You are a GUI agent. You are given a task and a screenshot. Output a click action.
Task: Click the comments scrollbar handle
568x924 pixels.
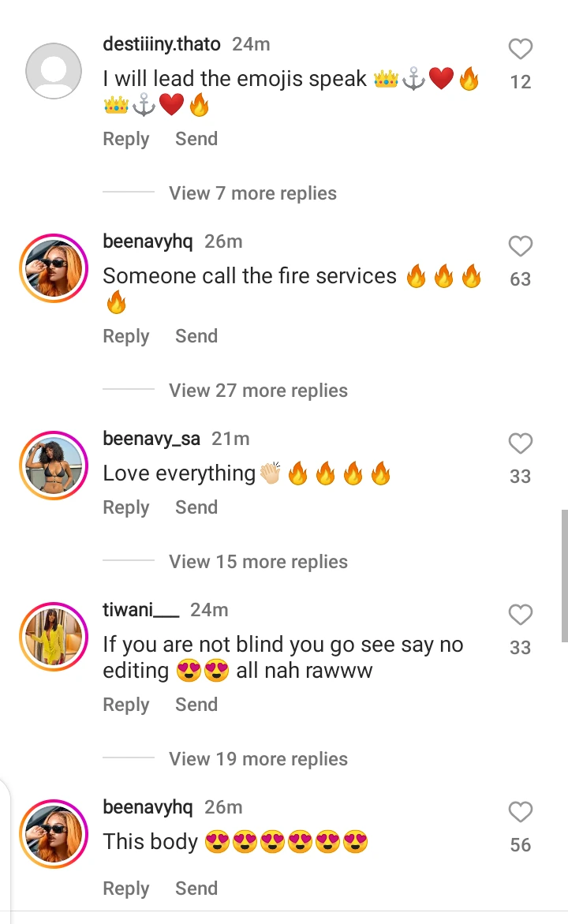point(564,575)
